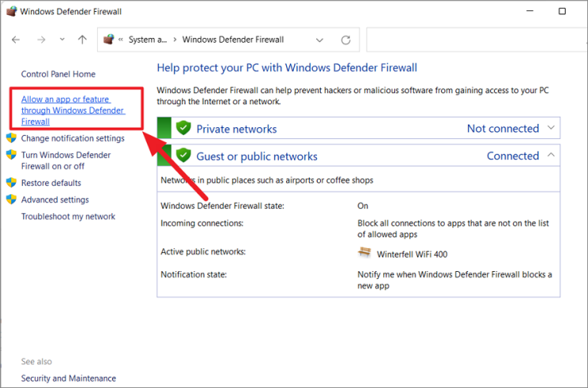Click the window title bar firewall icon

point(12,11)
